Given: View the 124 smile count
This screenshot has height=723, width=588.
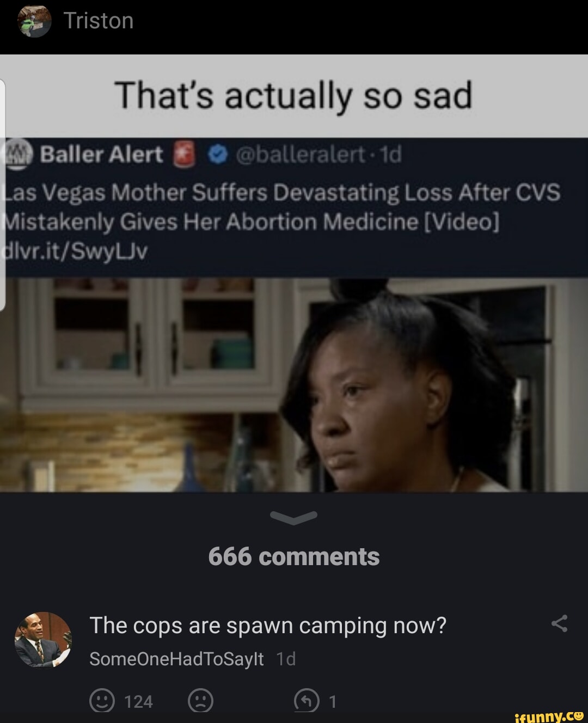Looking at the screenshot, I should pos(138,702).
